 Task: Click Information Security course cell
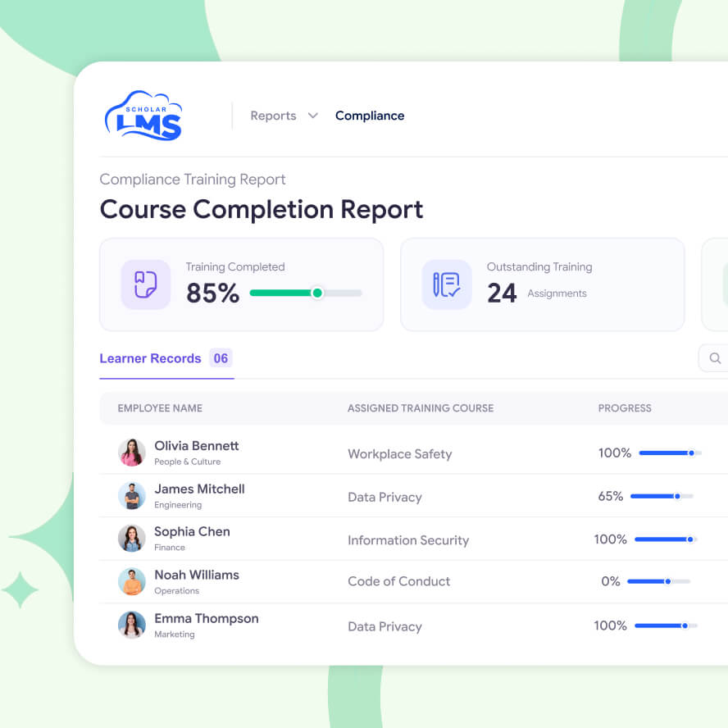click(408, 540)
